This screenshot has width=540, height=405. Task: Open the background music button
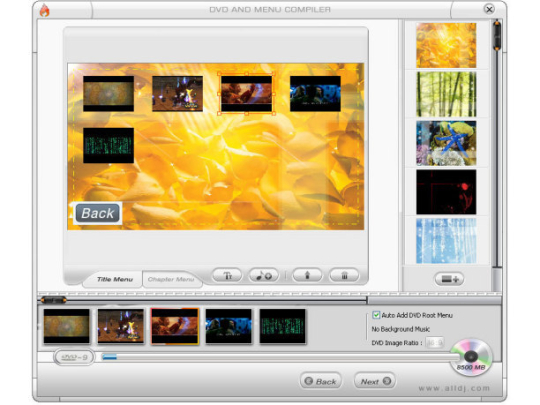[263, 276]
